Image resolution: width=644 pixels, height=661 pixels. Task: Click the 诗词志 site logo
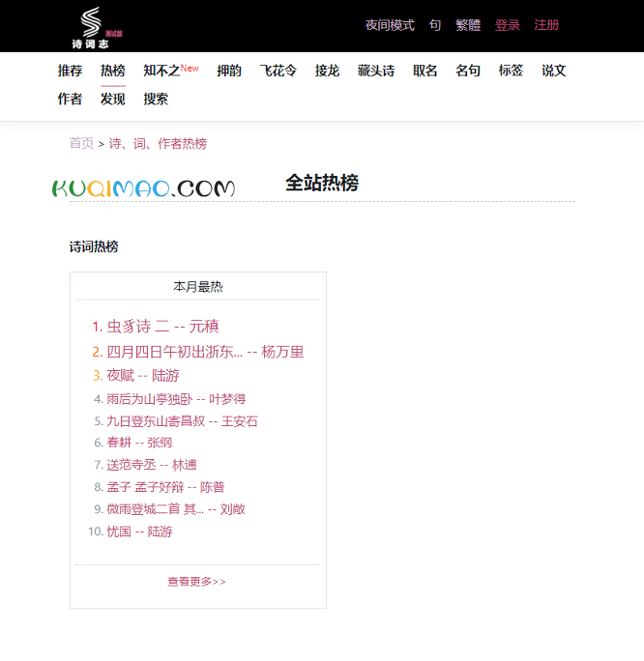(96, 28)
